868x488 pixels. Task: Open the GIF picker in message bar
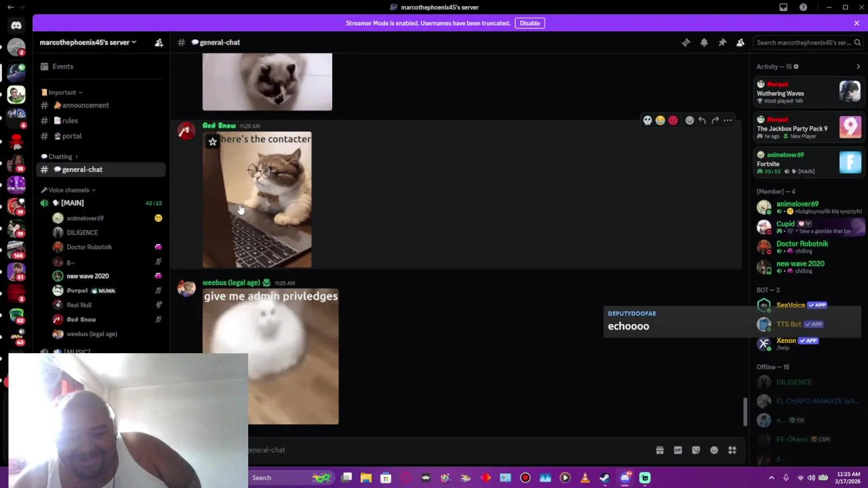677,450
